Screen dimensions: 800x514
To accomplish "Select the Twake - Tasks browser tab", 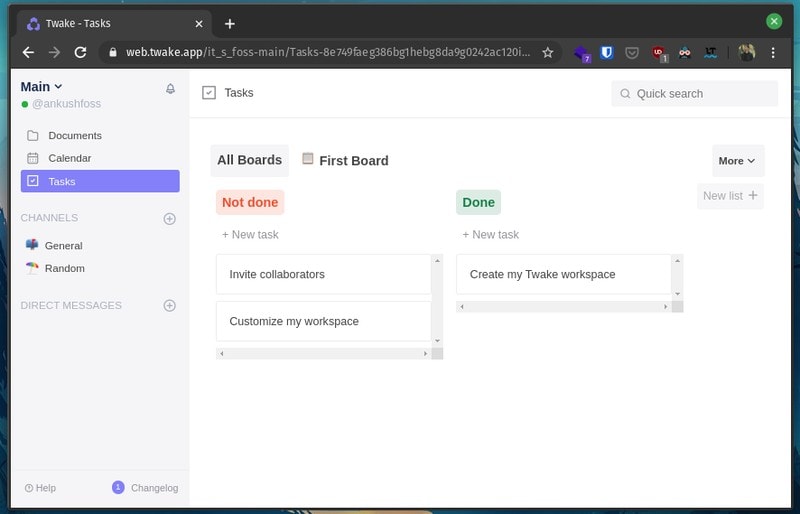I will 115,23.
